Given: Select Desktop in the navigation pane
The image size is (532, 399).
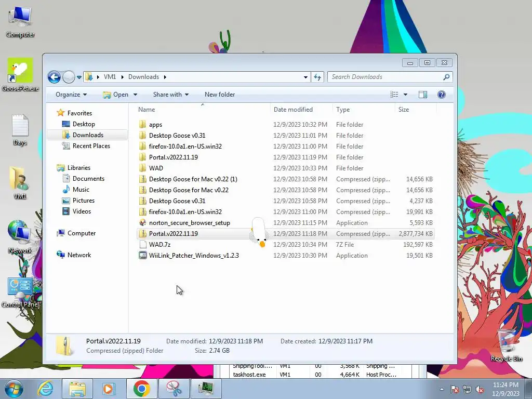Looking at the screenshot, I should pyautogui.click(x=84, y=124).
